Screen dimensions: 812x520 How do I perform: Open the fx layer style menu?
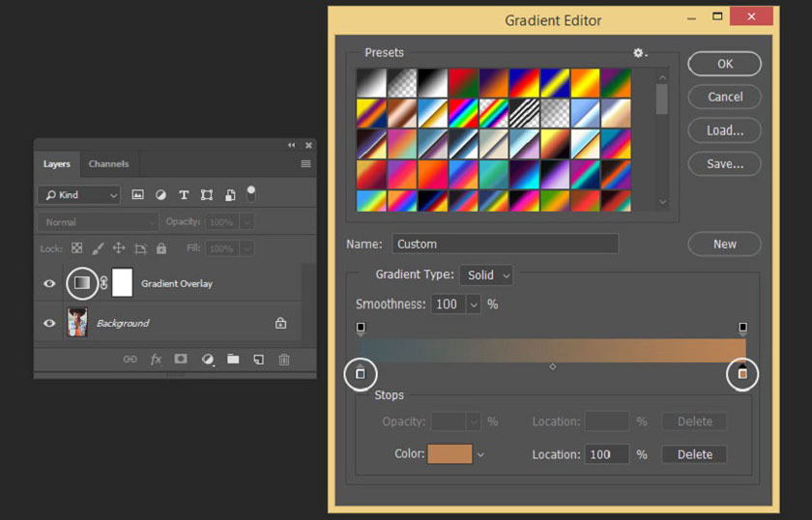tap(156, 359)
